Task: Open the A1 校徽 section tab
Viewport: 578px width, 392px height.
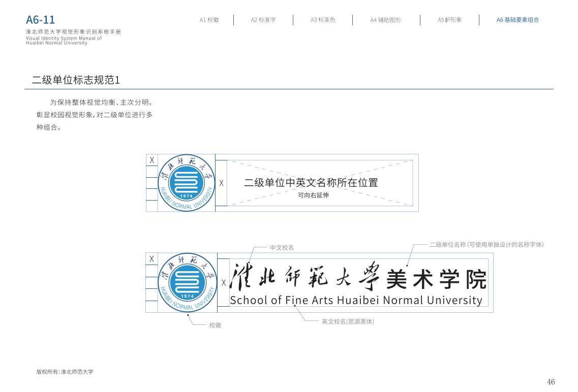Action: tap(209, 20)
